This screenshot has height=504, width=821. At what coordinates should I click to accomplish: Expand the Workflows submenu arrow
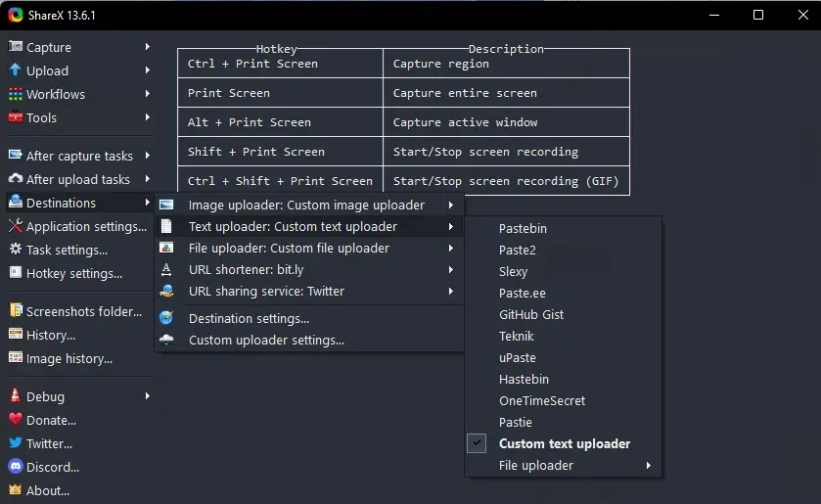click(148, 94)
